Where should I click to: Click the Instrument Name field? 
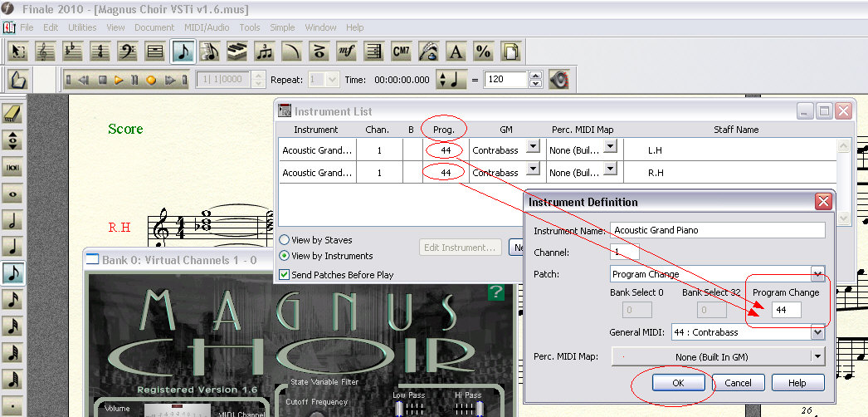(x=718, y=230)
